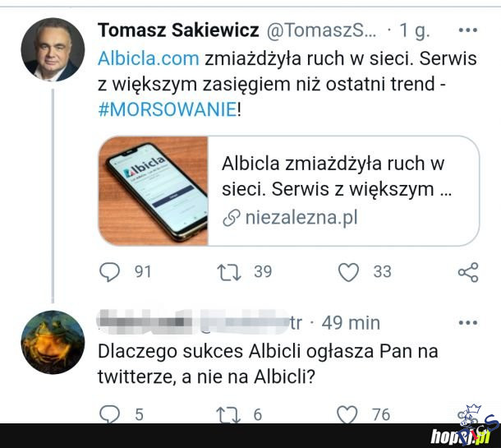Open the frog avatar profile
Image resolution: width=501 pixels, height=448 pixels.
tap(53, 342)
